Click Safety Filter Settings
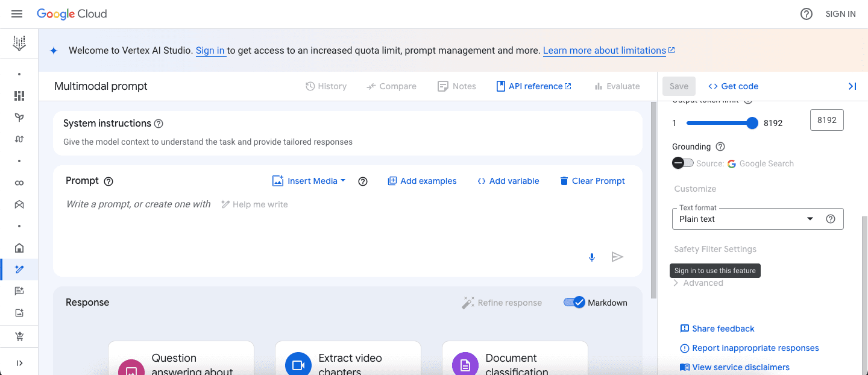 tap(715, 249)
